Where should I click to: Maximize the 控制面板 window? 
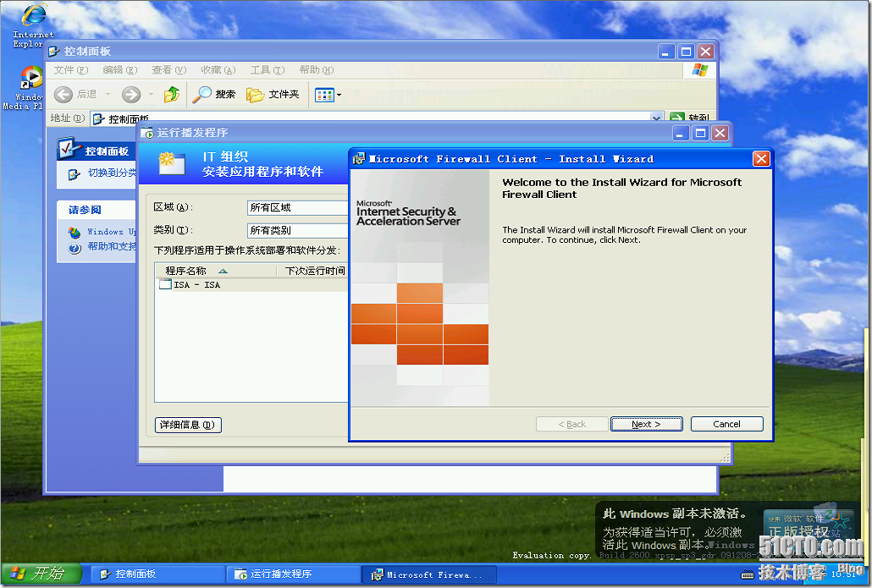[x=686, y=52]
